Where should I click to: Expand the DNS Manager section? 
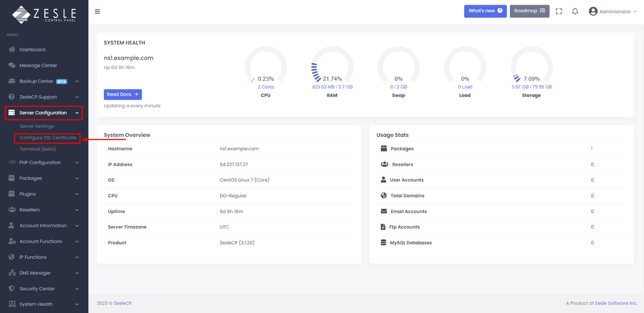click(x=44, y=273)
